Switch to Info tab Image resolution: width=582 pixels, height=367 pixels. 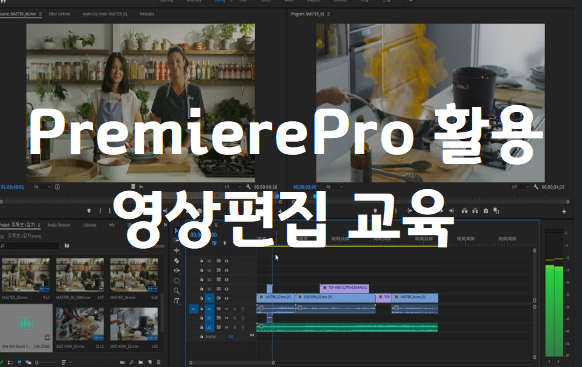pyautogui.click(x=111, y=225)
